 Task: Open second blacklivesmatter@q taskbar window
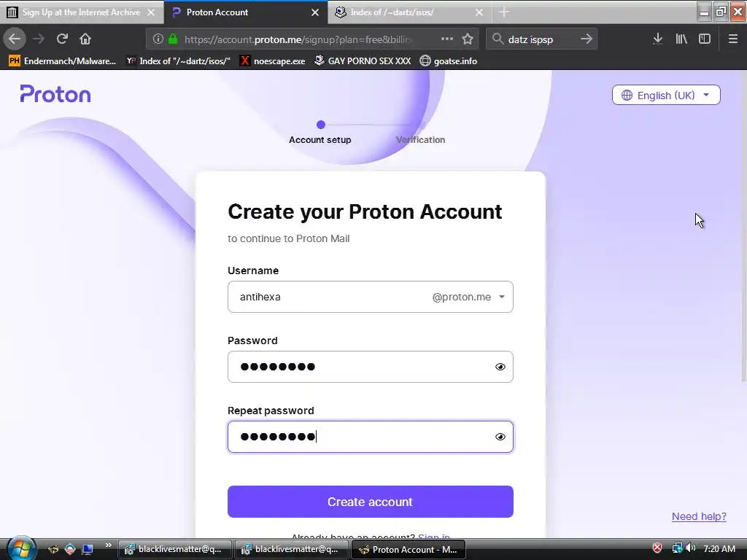[292, 549]
